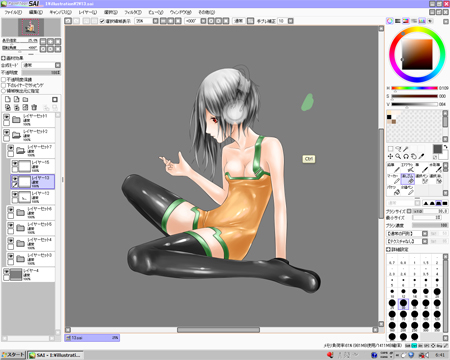The width and height of the screenshot is (450, 360).
Task: Open the Filter menu
Action: 133,12
